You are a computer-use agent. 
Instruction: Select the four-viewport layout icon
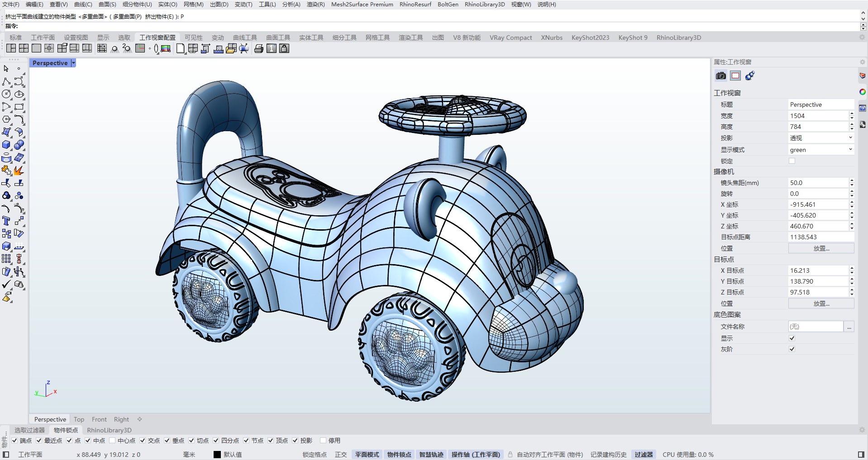click(x=24, y=48)
